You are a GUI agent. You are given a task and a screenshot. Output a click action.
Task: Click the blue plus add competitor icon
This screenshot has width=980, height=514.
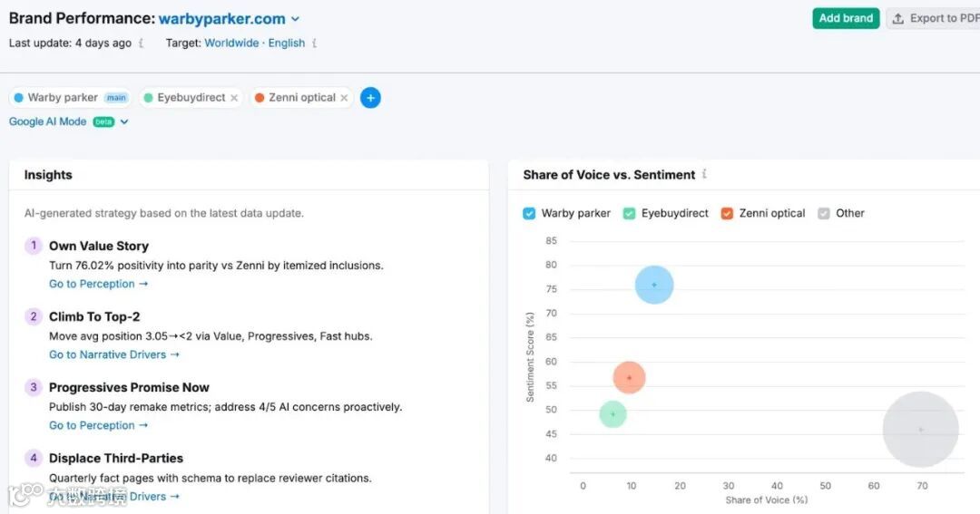(x=370, y=97)
